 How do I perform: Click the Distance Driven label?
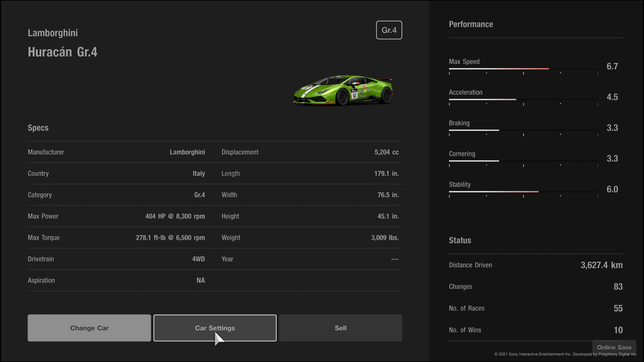pos(470,265)
